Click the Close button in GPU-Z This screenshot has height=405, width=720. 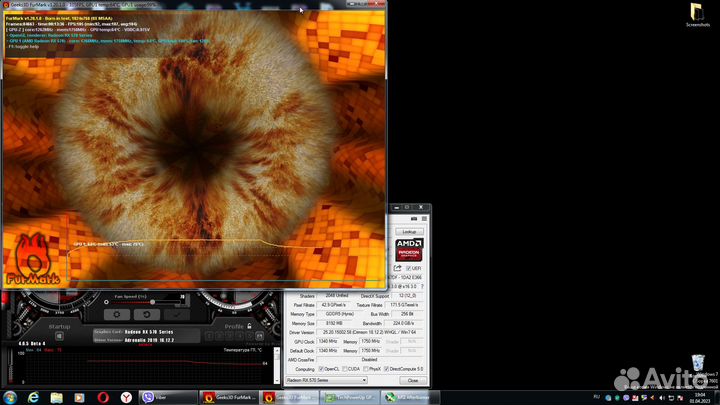(412, 380)
